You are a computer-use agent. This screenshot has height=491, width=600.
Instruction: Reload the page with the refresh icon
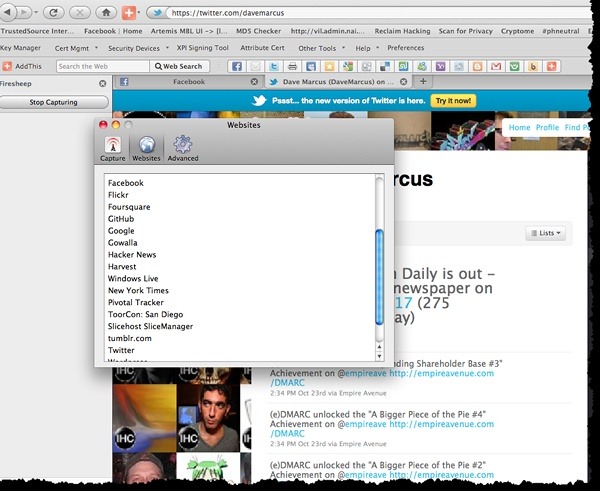click(x=53, y=13)
